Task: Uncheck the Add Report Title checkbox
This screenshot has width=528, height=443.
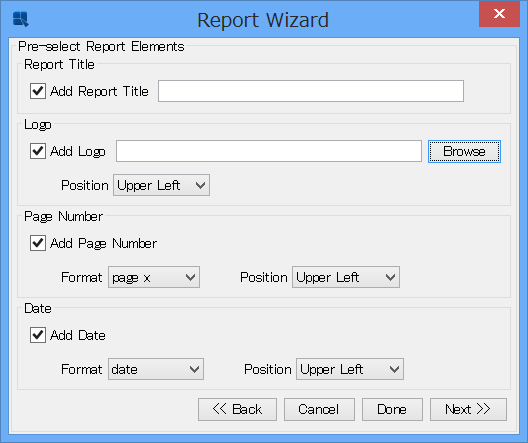Action: tap(38, 91)
